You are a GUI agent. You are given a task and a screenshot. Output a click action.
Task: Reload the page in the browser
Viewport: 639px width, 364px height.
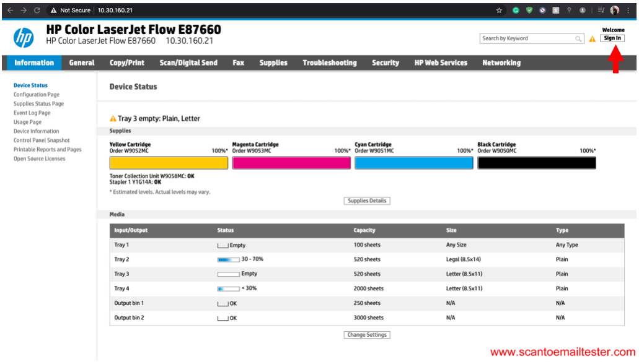(x=37, y=11)
